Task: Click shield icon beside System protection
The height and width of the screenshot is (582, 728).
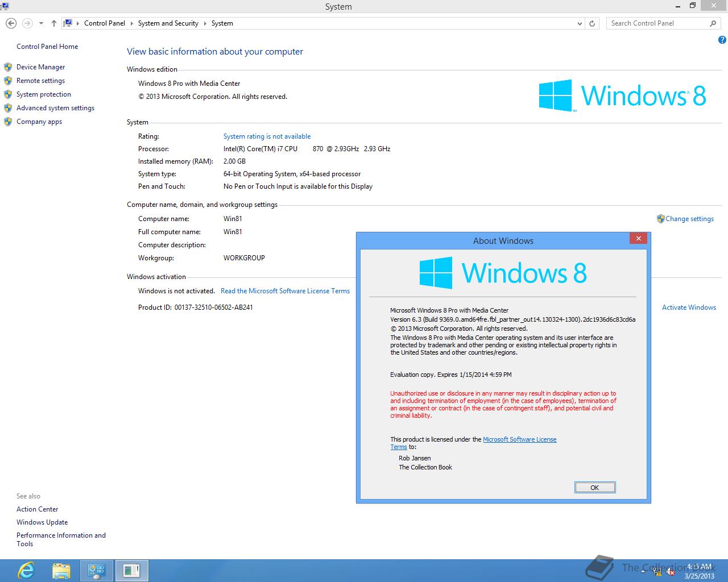Action: coord(8,94)
